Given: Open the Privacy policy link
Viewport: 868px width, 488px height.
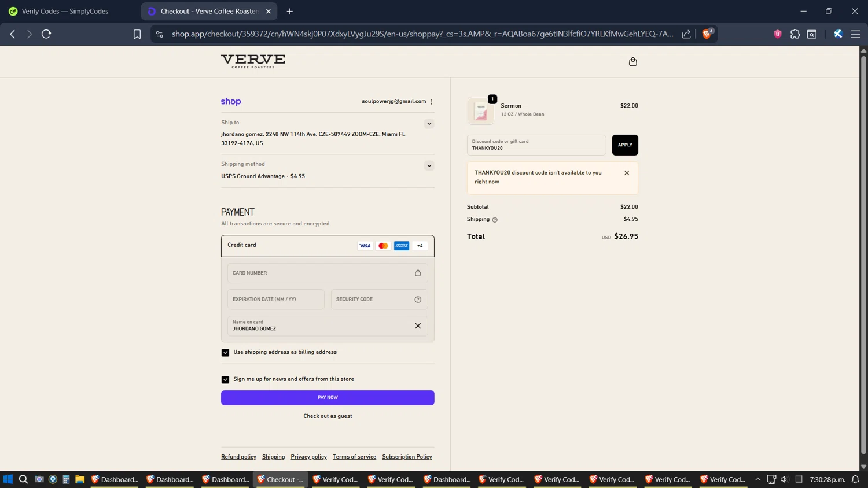Looking at the screenshot, I should [308, 457].
